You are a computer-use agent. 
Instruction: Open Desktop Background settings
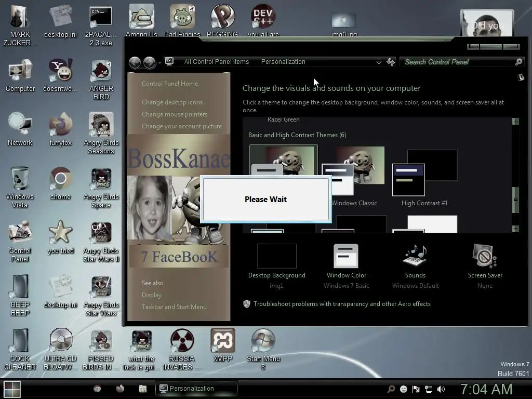(276, 266)
